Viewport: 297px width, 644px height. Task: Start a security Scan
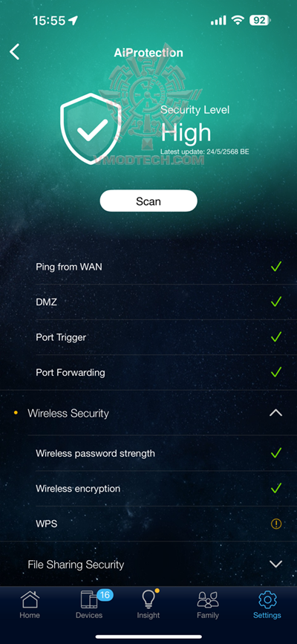tap(148, 201)
